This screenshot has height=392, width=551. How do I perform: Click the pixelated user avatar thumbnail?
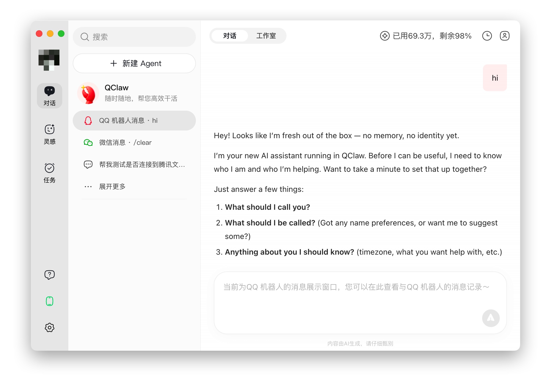coord(49,60)
